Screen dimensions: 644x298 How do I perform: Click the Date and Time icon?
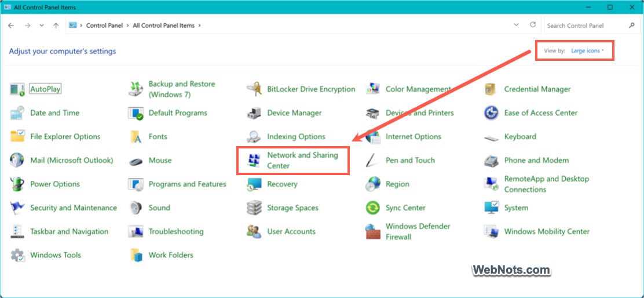click(17, 113)
